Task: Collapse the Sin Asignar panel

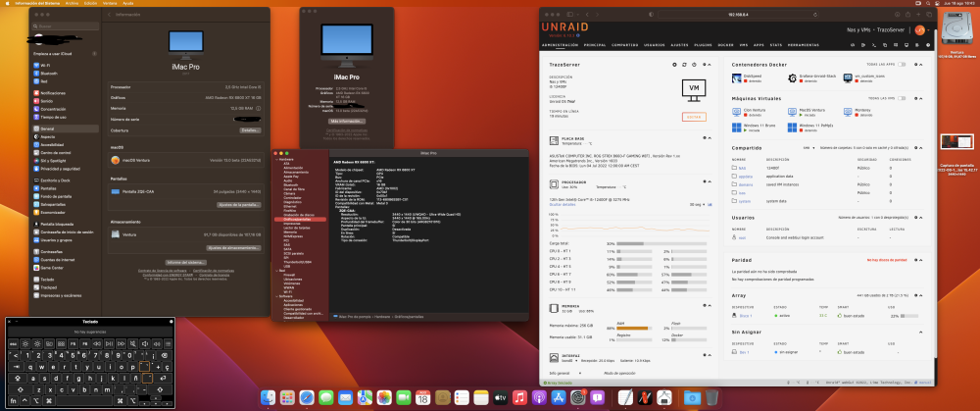Action: (921, 333)
